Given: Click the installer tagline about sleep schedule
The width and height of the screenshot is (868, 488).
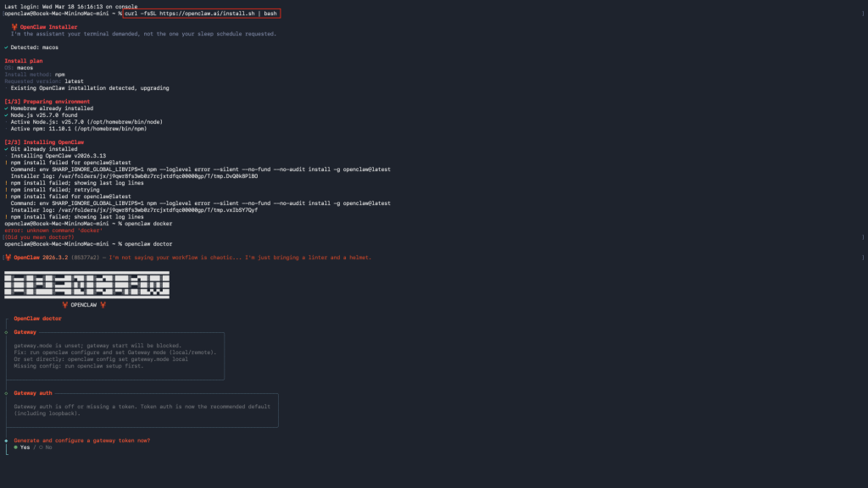Looking at the screenshot, I should [x=143, y=34].
